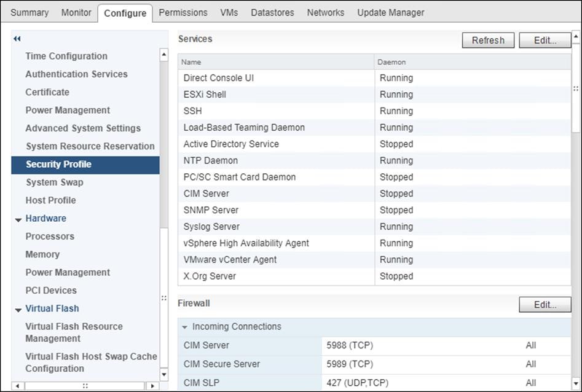Collapse the Incoming Connections list
The width and height of the screenshot is (582, 392).
186,326
